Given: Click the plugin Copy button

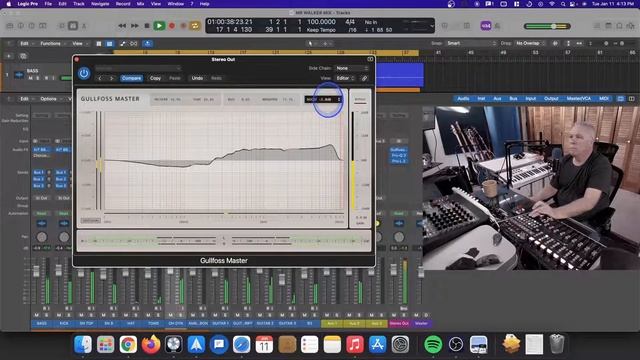Looking at the screenshot, I should [155, 78].
